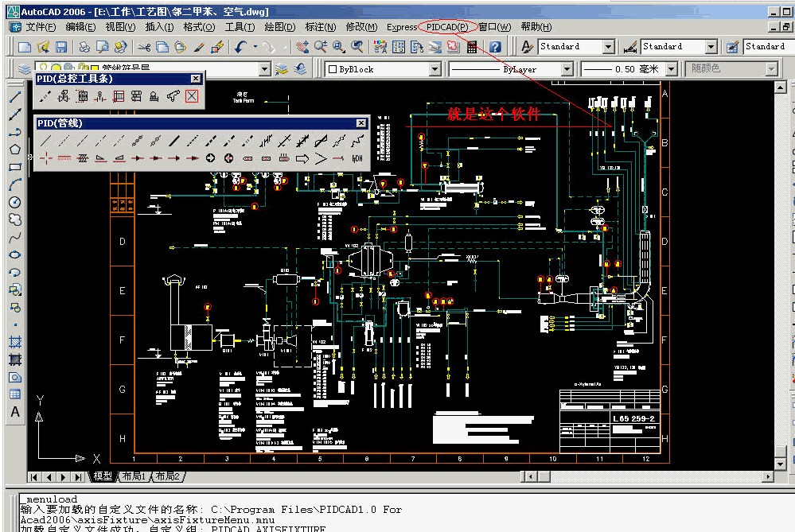
Task: Switch to the 布局1 layout tab
Action: (134, 476)
